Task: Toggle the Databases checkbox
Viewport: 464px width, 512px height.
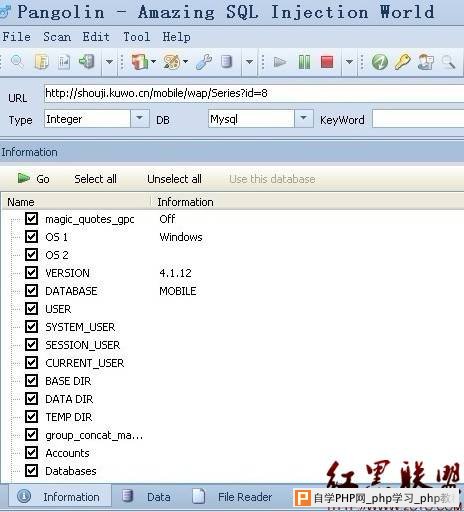Action: (31, 471)
